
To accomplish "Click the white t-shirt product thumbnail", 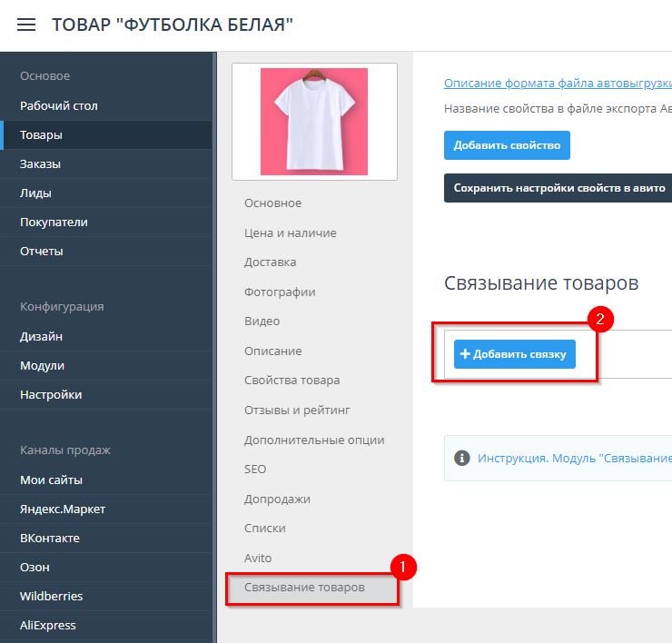I will pyautogui.click(x=314, y=122).
